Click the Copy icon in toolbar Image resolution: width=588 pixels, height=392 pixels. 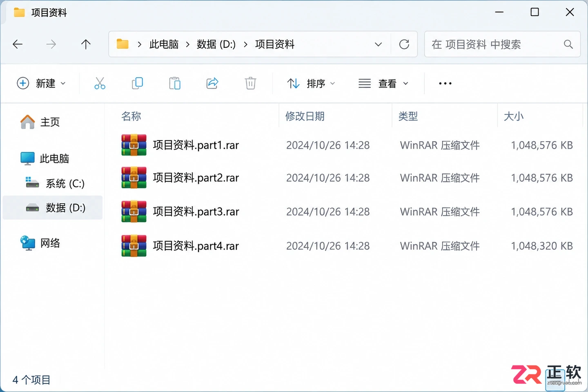coord(137,83)
